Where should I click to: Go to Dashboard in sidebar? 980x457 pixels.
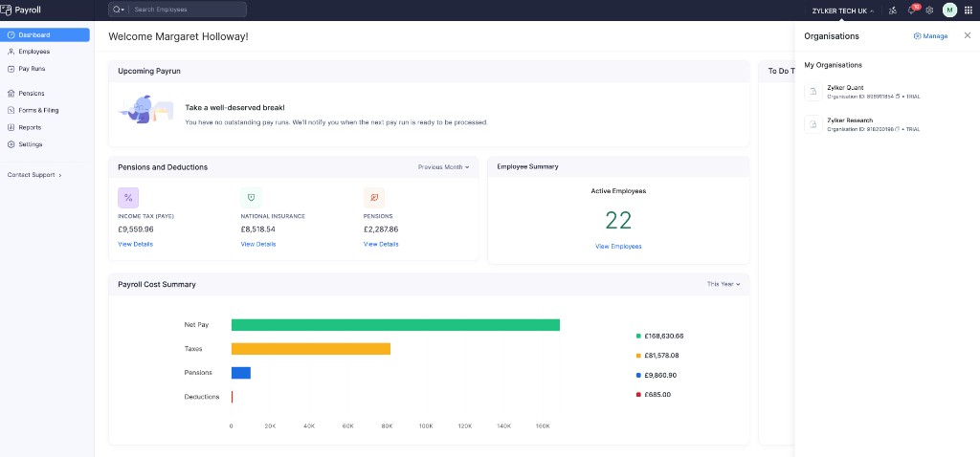tap(45, 35)
